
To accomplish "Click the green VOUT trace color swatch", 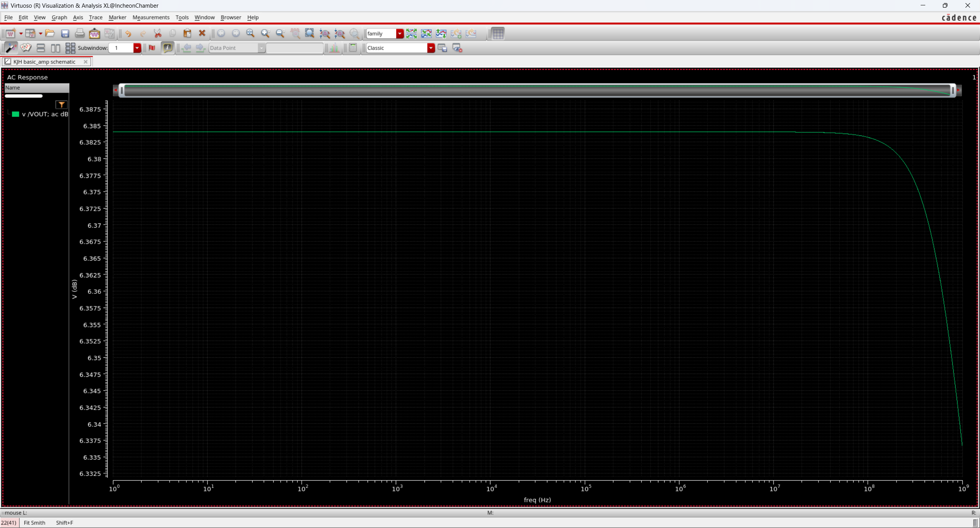I will (15, 114).
